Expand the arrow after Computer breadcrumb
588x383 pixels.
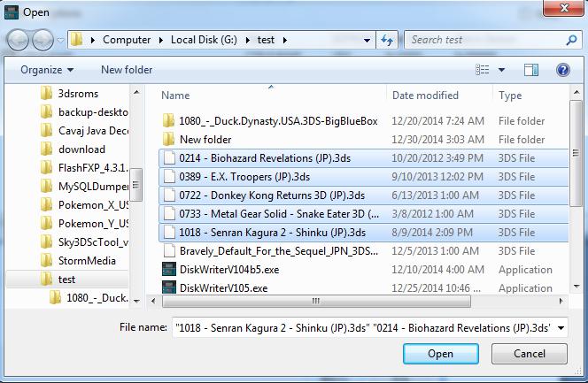161,40
